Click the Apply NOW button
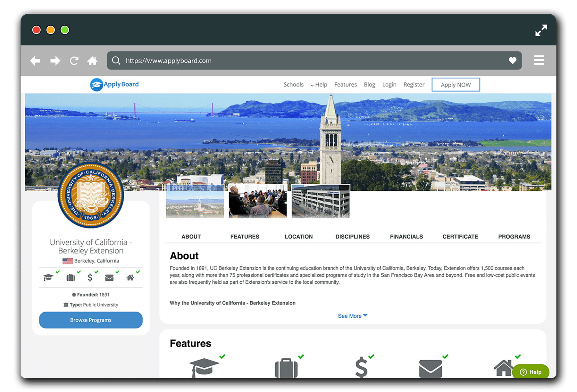577x392 pixels. tap(456, 85)
